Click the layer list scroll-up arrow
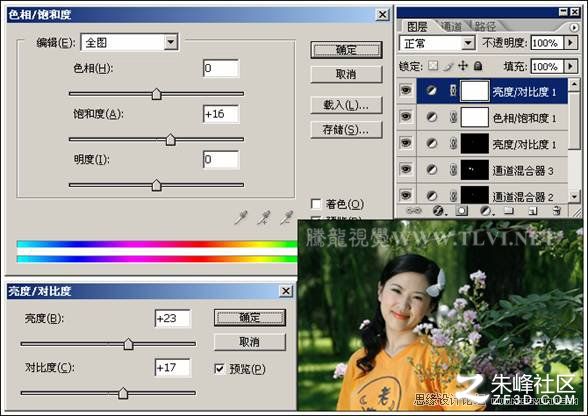The image size is (588, 416). point(574,84)
